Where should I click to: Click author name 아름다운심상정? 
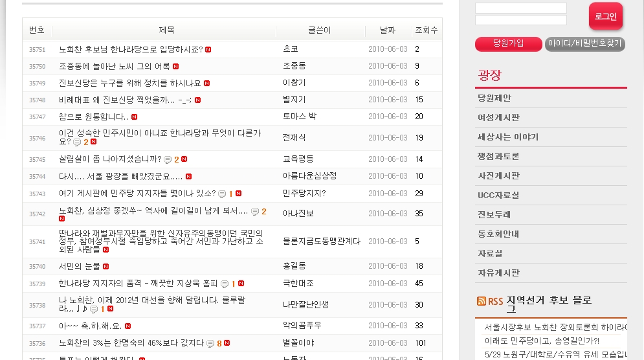309,176
